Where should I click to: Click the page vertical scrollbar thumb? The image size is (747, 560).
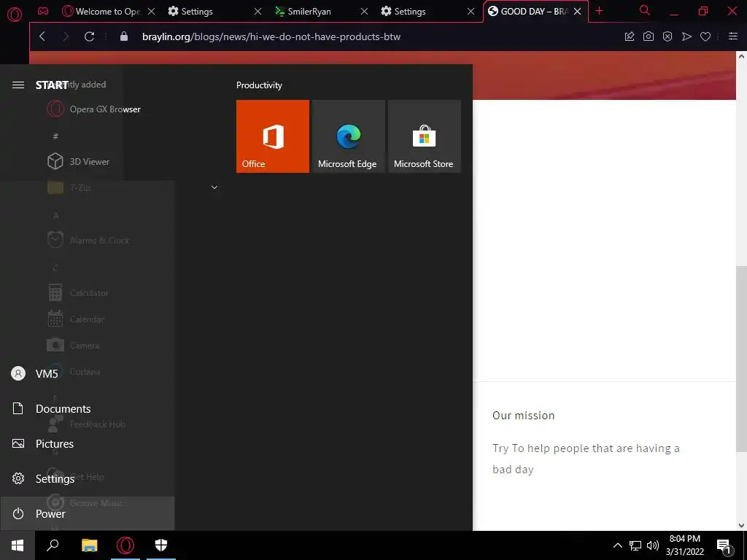(741, 359)
